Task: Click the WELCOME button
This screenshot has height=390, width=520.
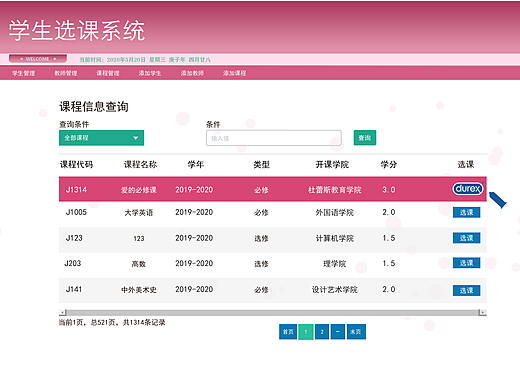Action: pos(38,59)
